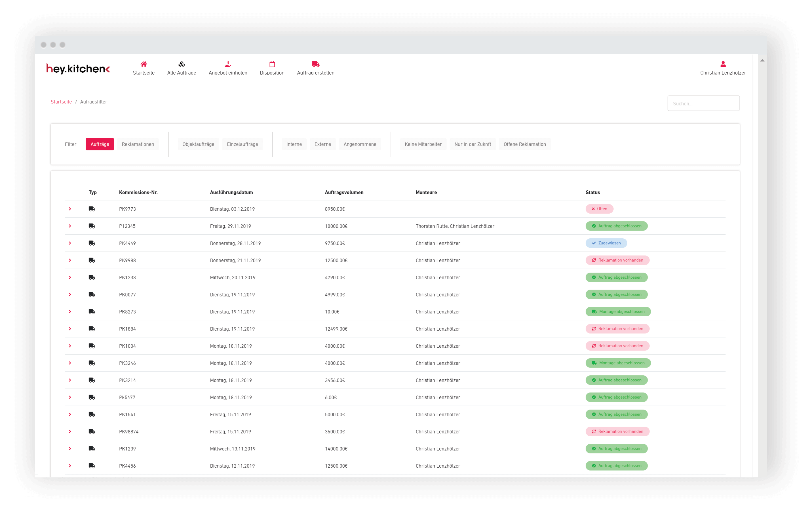Image resolution: width=812 pixels, height=513 pixels.
Task: Expand the PK4449 row chevron
Action: [x=70, y=243]
